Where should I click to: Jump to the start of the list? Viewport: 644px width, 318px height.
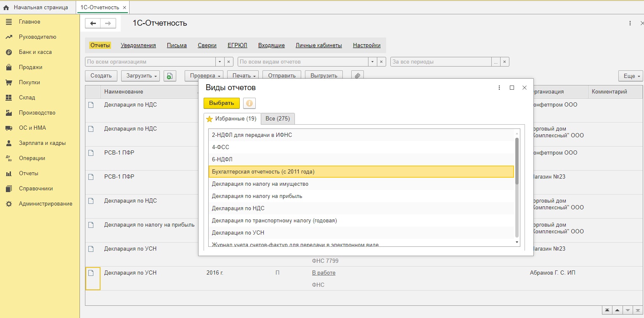(607, 310)
